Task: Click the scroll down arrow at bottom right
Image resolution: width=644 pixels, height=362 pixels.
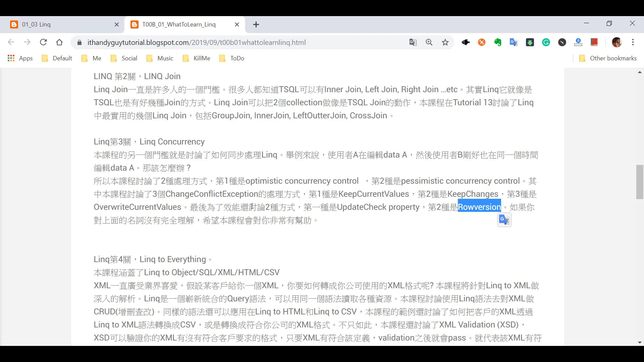Action: point(639,343)
